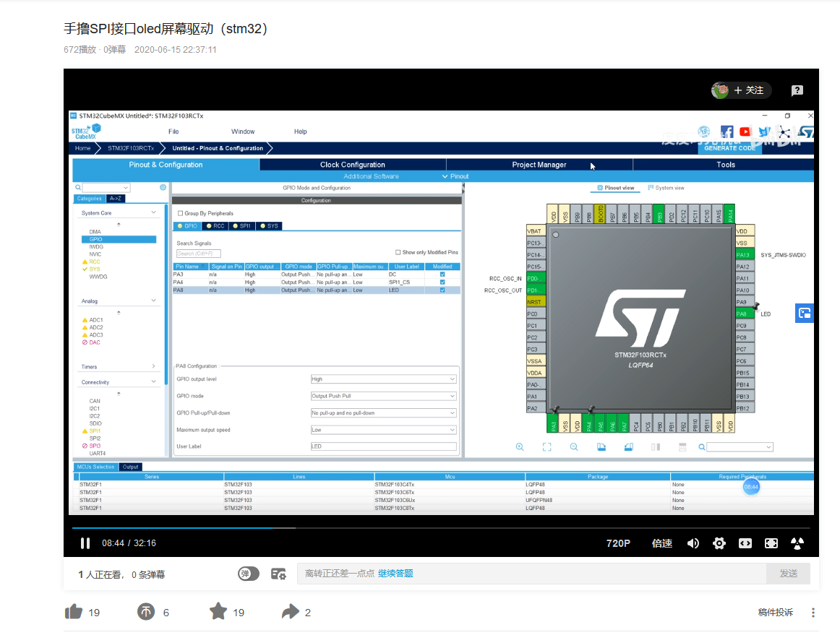Check the Group By Peripherals checkbox
The width and height of the screenshot is (840, 635).
[x=181, y=213]
